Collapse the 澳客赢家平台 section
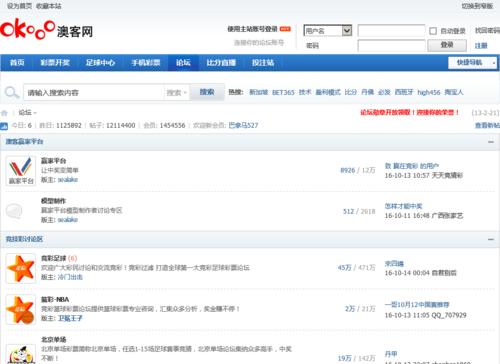Screen dimensions: 500x364 click(491, 142)
